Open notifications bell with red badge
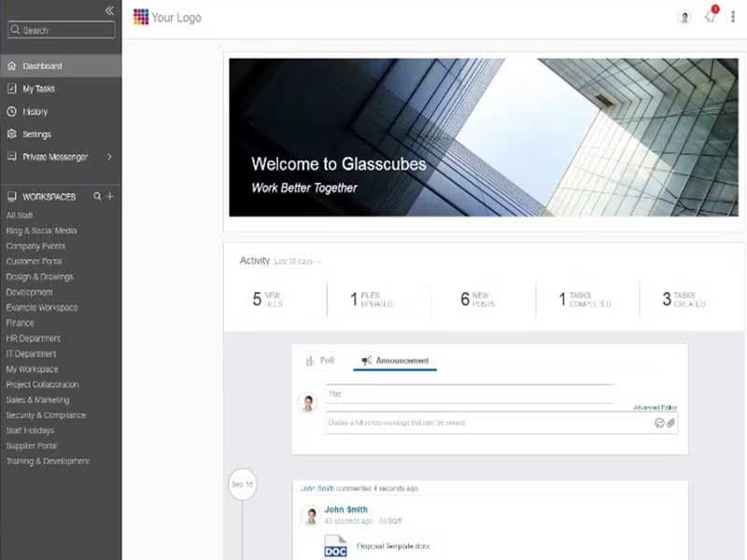This screenshot has height=560, width=747. pos(711,16)
